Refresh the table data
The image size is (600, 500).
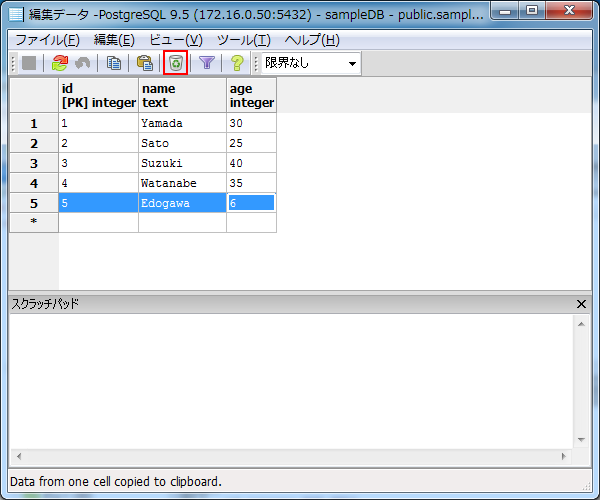(60, 63)
